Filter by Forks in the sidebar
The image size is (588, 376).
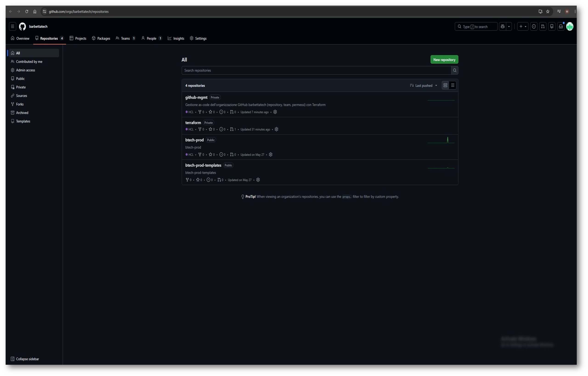point(34,104)
